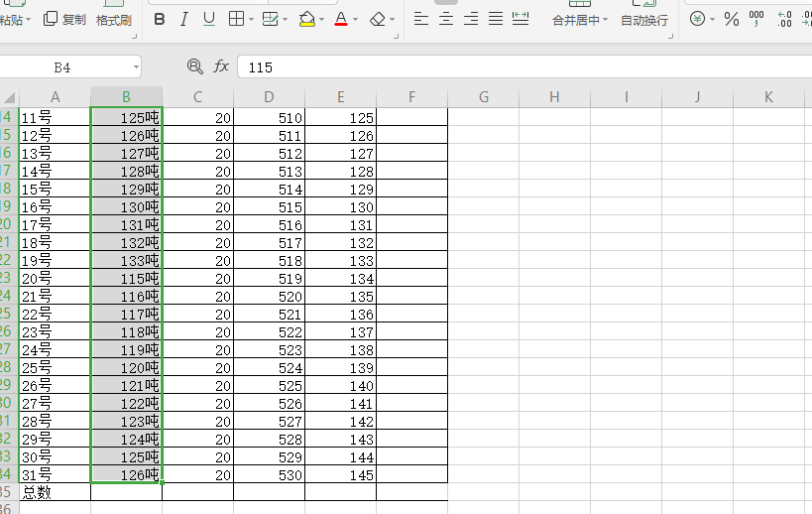Click cell containing 525
The width and height of the screenshot is (812, 514).
tap(270, 385)
